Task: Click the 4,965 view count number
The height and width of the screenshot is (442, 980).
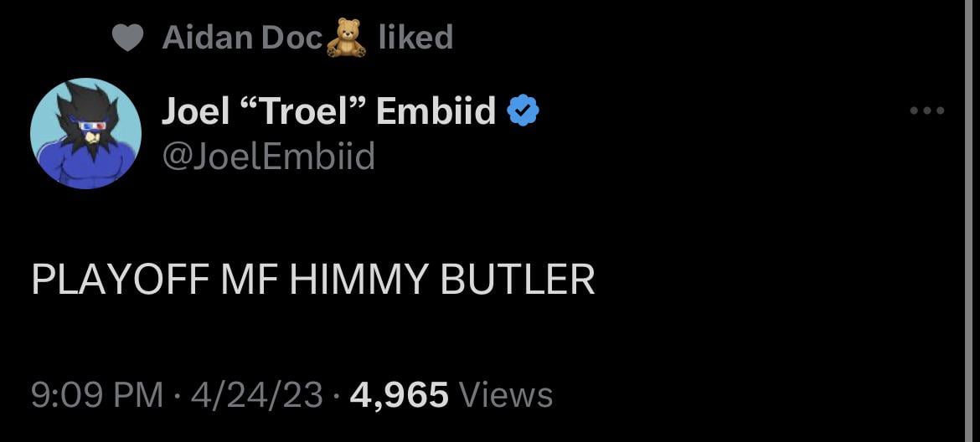Action: pyautogui.click(x=400, y=394)
